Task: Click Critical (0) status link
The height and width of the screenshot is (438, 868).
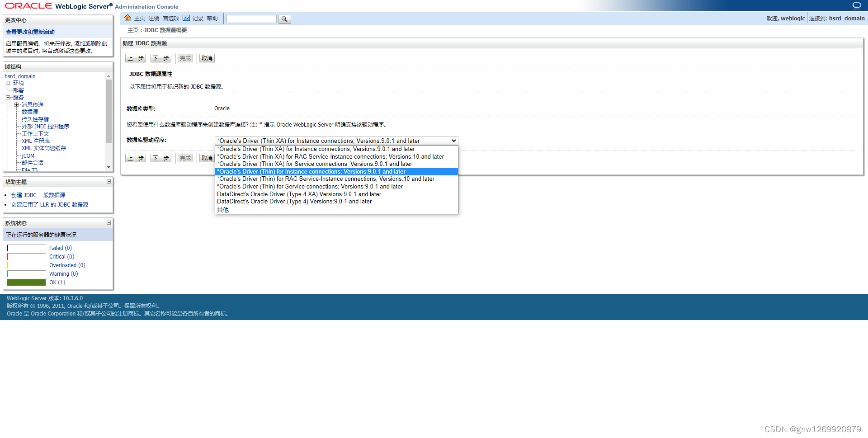Action: (62, 257)
